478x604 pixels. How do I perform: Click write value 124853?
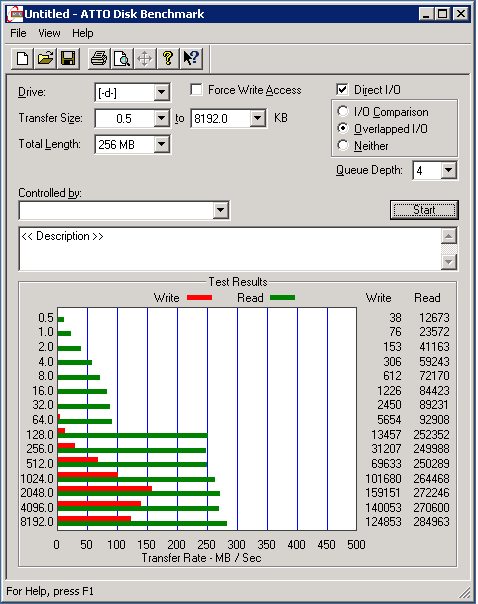click(383, 522)
